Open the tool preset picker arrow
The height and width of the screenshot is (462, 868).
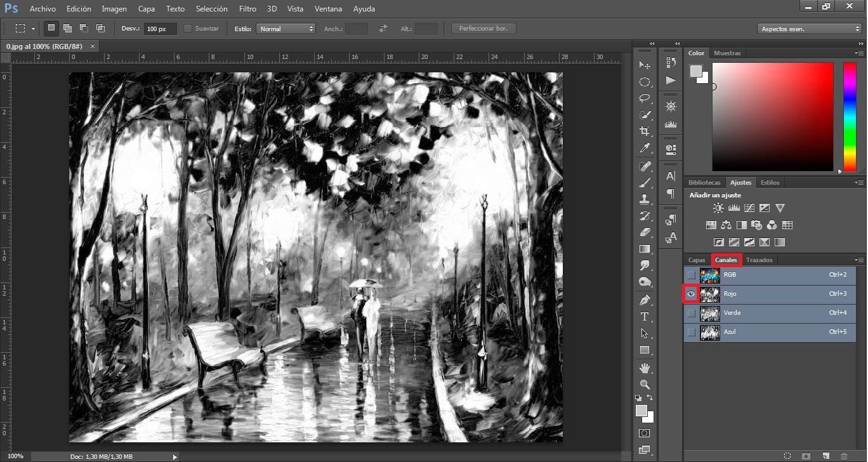33,29
